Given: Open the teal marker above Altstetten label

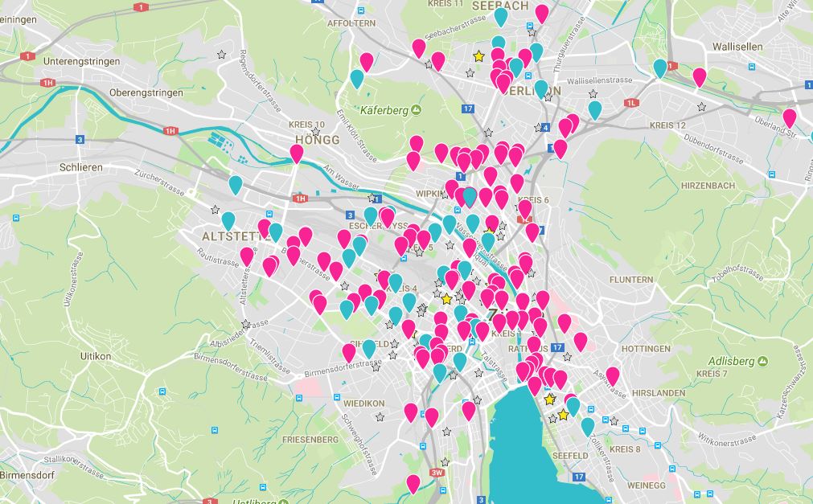Looking at the screenshot, I should [228, 219].
